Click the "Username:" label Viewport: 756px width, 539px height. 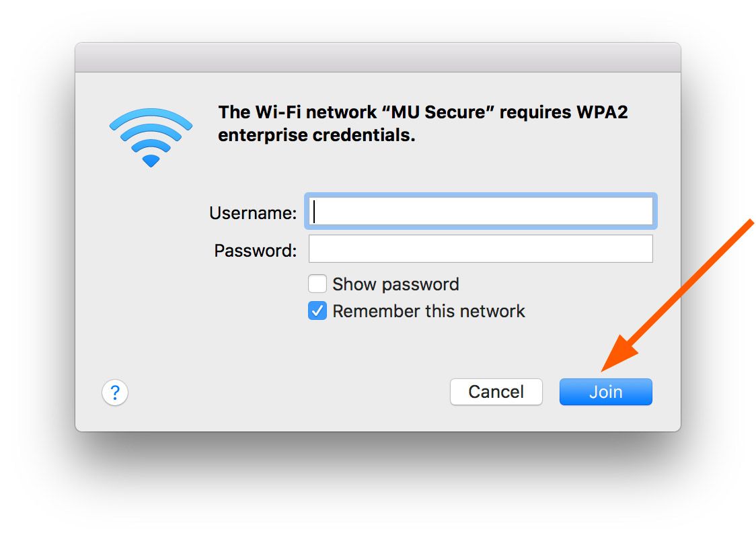click(253, 213)
